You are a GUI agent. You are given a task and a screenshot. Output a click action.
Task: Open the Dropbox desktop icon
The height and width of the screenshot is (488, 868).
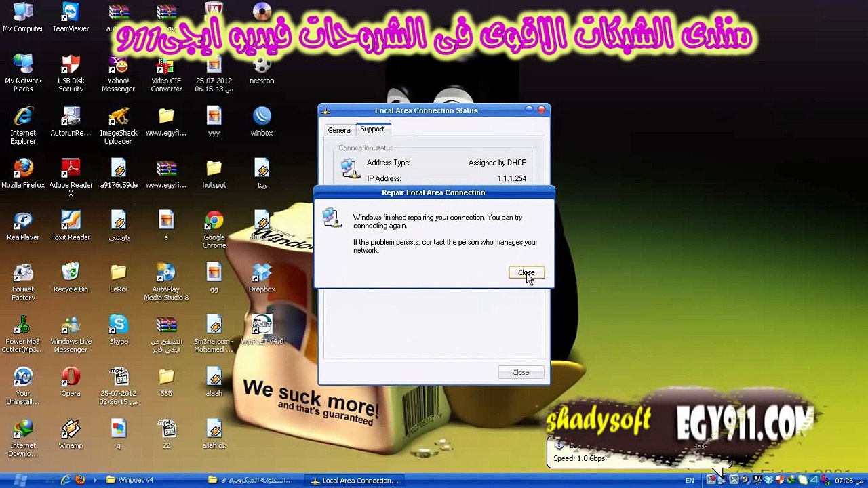pos(262,279)
